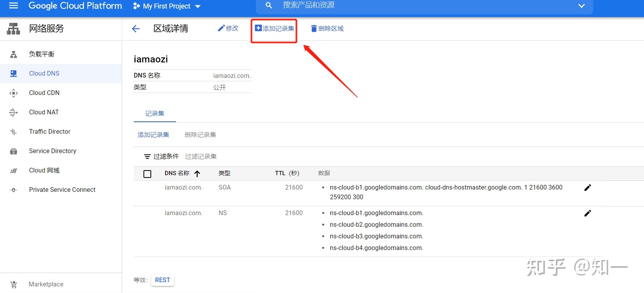
Task: Open the hamburger navigation menu
Action: pos(14,6)
